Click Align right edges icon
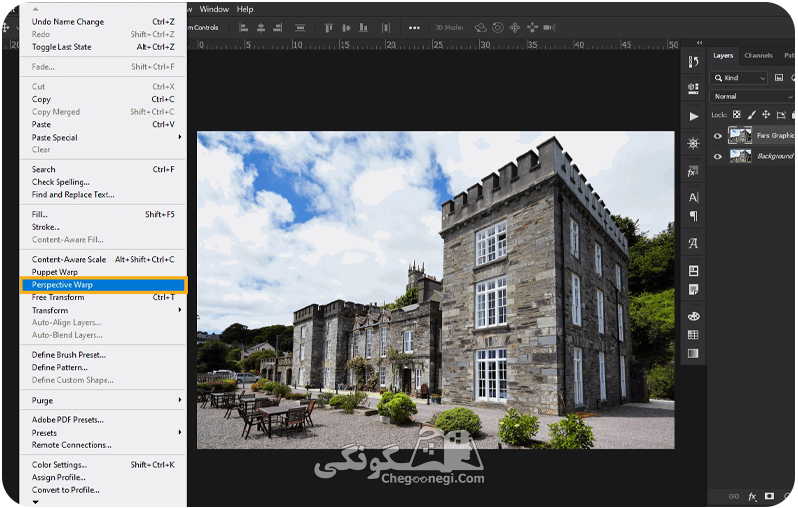 [x=277, y=27]
